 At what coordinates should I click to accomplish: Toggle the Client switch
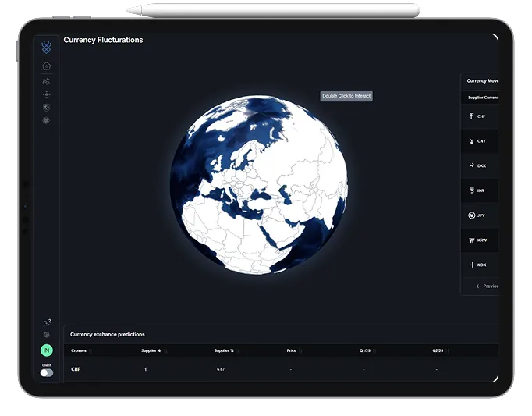click(47, 373)
